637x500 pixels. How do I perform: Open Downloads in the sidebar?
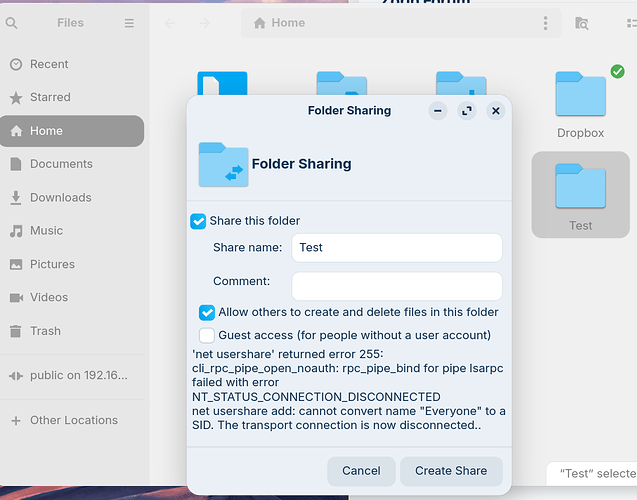pyautogui.click(x=60, y=198)
